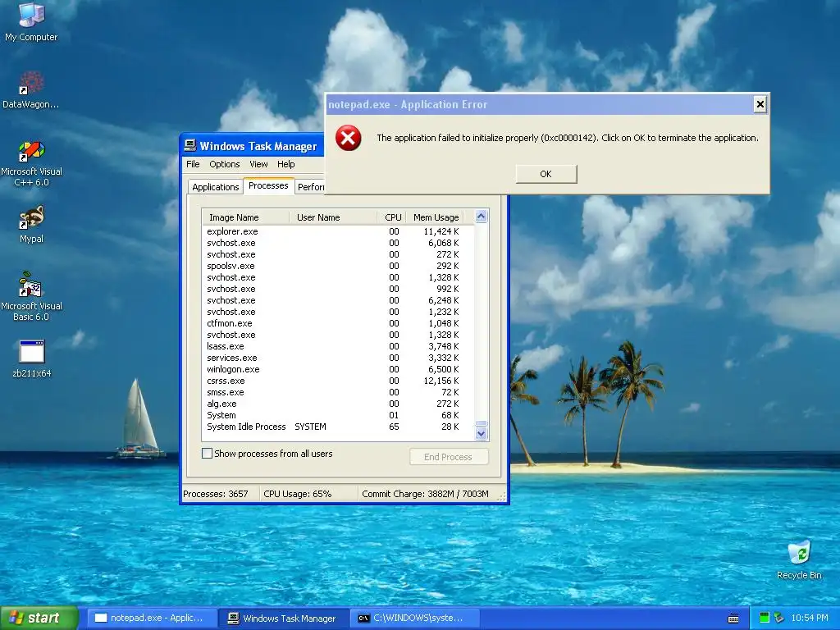
Task: Switch to the Processes tab
Action: tap(268, 186)
